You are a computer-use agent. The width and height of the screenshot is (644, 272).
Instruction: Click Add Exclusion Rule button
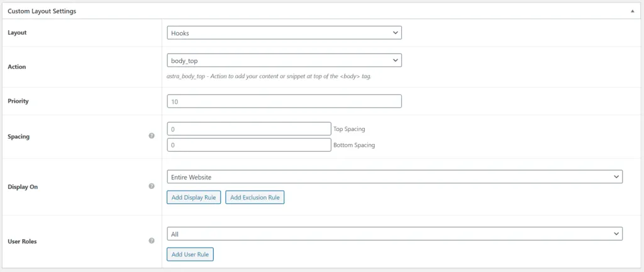click(255, 197)
